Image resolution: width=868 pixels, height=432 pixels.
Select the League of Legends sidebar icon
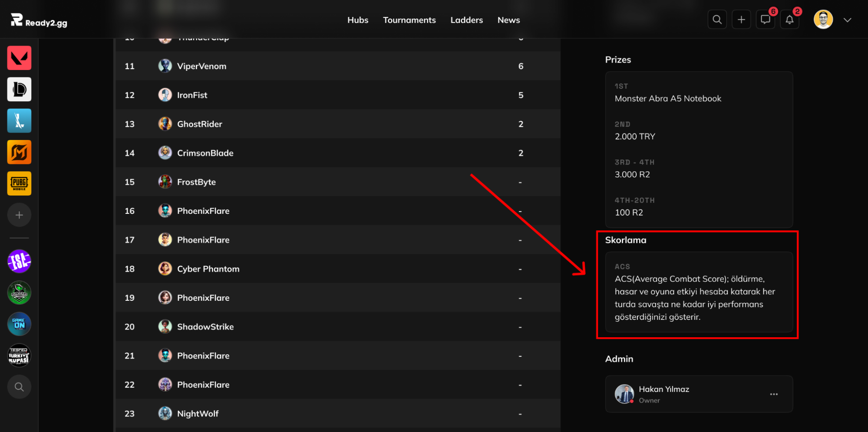click(19, 89)
